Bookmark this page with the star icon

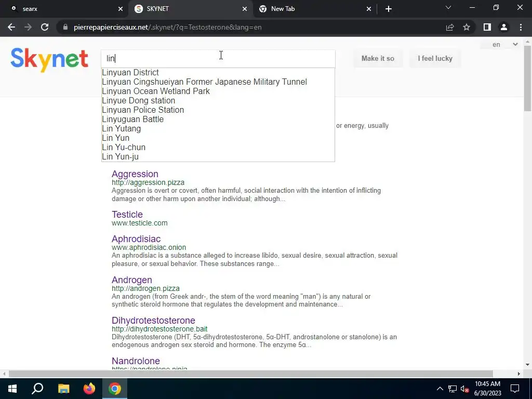[467, 27]
